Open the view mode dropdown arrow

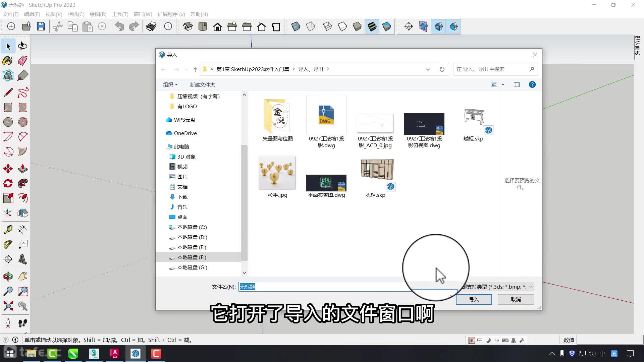(503, 84)
